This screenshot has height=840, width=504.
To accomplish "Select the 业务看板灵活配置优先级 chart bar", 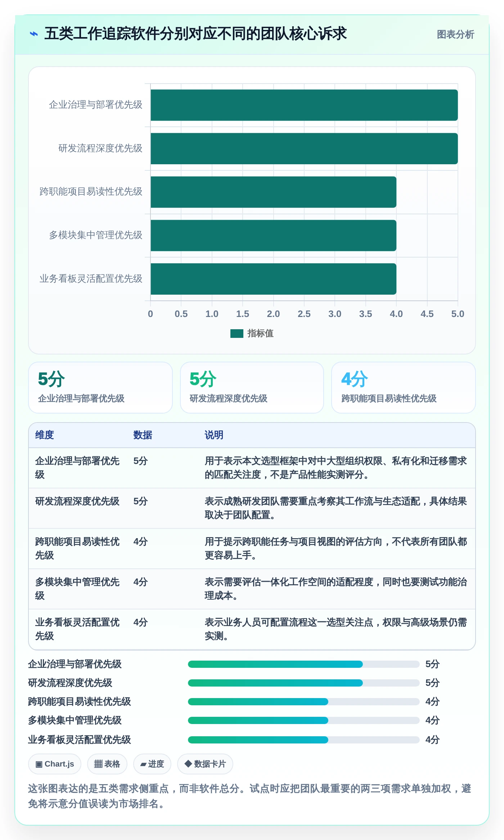I will coord(274,279).
